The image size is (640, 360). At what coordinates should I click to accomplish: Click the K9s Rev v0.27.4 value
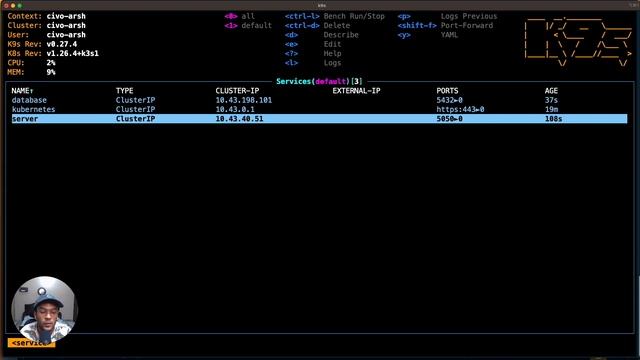point(62,44)
